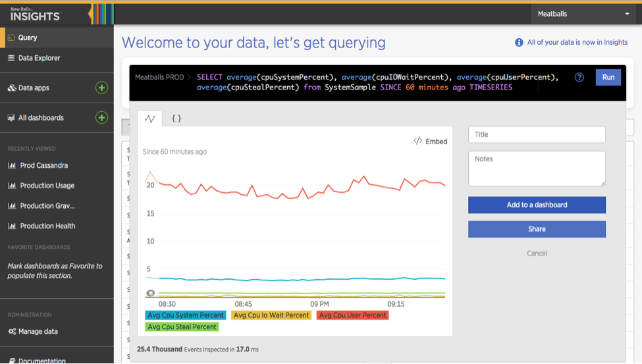This screenshot has width=642, height=364.
Task: Click the FAVORITE DASHBOARDS heading
Action: 39,247
